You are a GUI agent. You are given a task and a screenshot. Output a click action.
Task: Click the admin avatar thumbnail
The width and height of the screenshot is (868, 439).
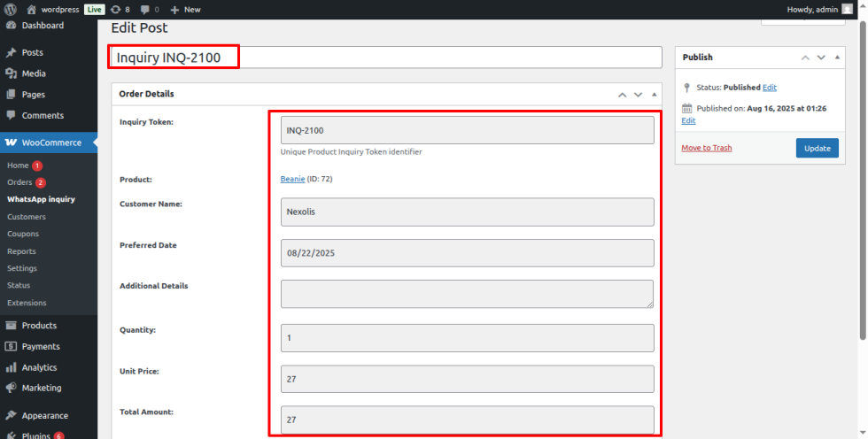click(847, 10)
